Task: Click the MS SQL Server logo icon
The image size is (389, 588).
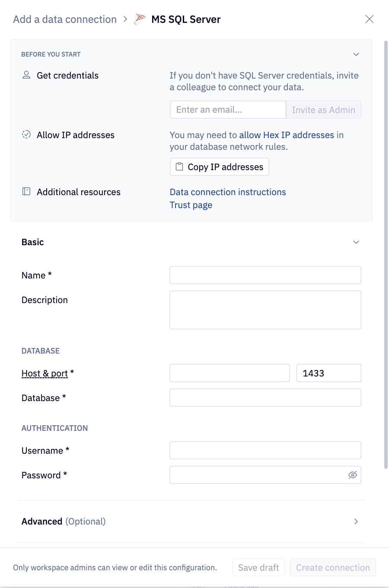Action: tap(140, 19)
